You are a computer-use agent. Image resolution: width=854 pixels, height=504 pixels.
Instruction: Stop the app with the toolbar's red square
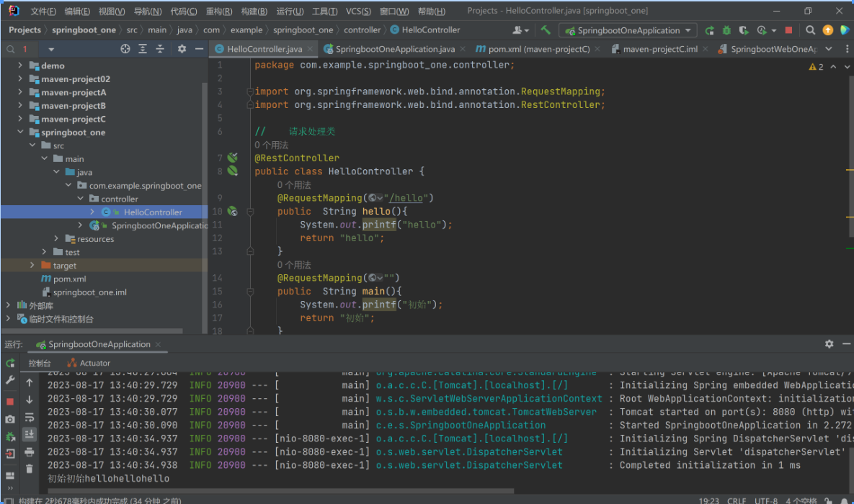(x=788, y=30)
